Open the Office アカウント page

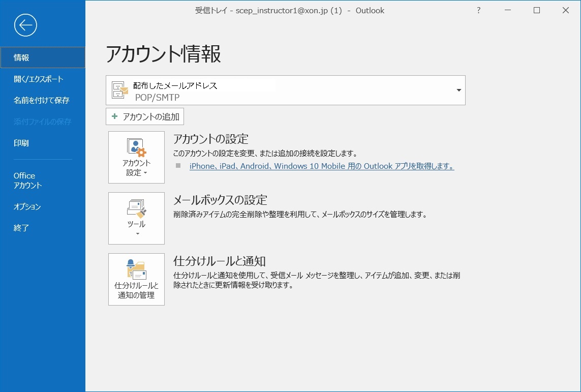[28, 180]
